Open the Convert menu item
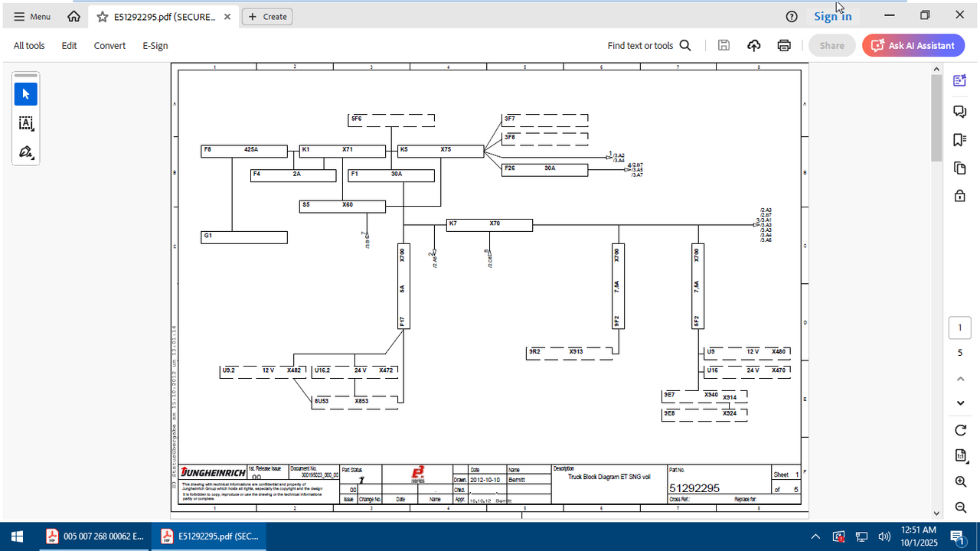The image size is (980, 551). point(109,45)
